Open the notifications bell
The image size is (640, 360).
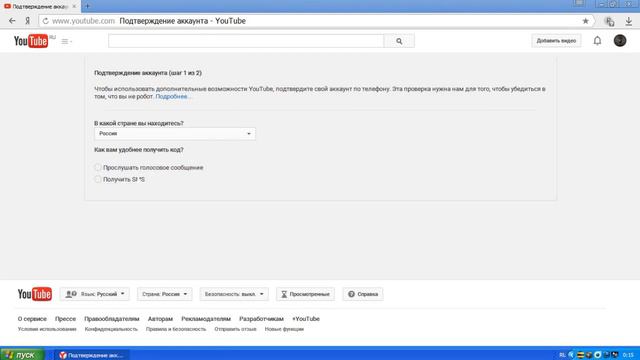597,40
